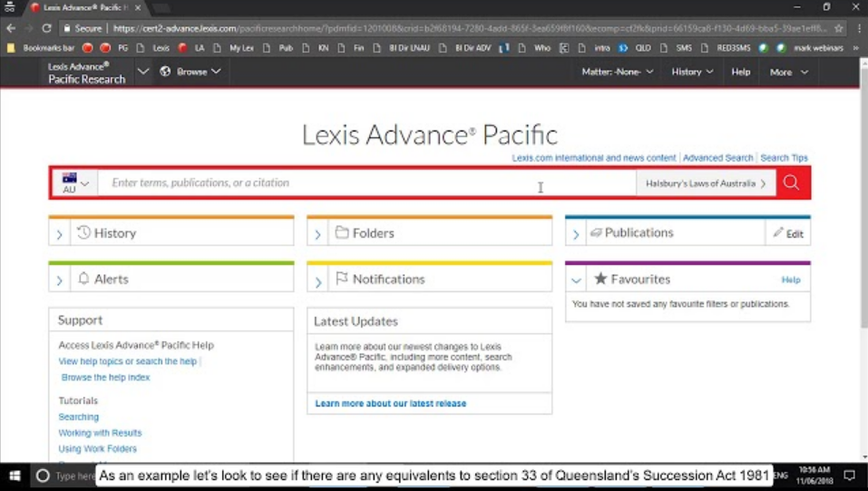Click Edit pencil on Publications panel
Image resolution: width=868 pixels, height=491 pixels.
(788, 233)
